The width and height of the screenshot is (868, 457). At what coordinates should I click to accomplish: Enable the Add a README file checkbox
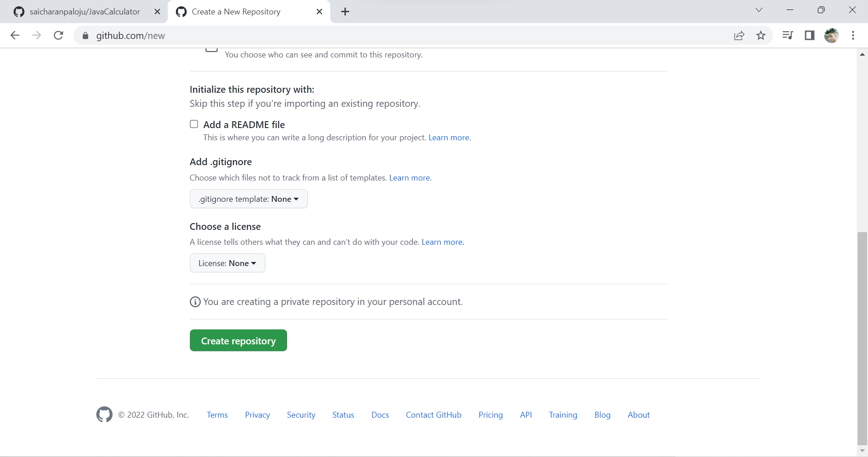194,124
